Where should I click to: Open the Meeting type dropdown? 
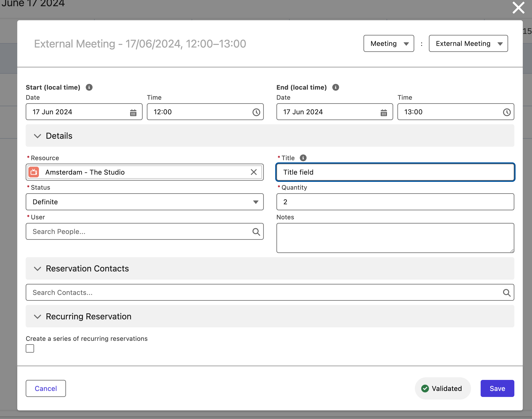(389, 44)
